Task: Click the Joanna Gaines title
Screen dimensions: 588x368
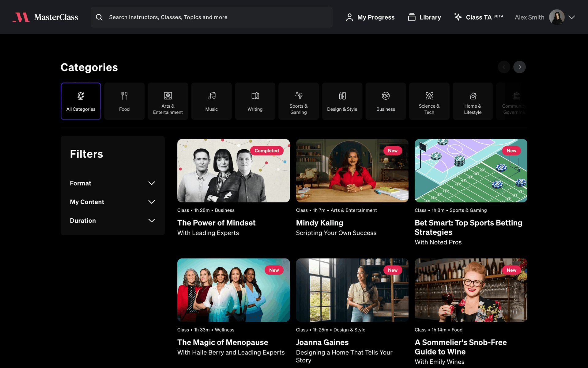Action: [322, 342]
